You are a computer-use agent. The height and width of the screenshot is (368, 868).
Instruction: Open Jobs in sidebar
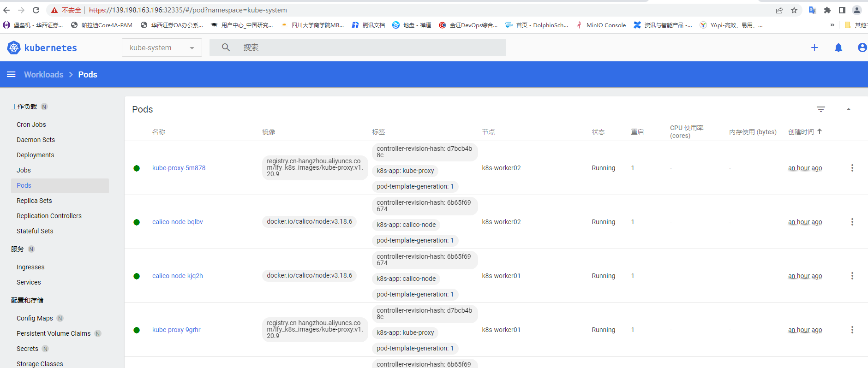(x=24, y=170)
